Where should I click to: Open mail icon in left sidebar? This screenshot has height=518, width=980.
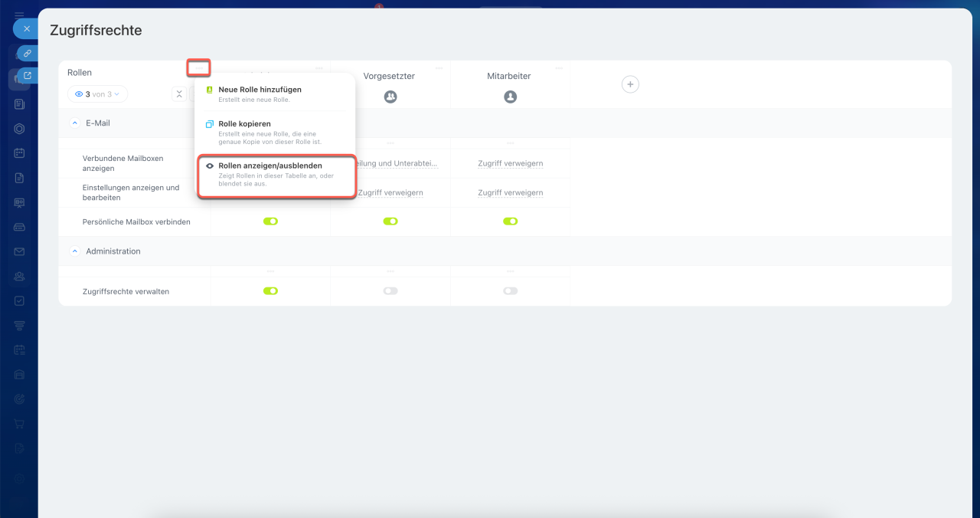19,251
